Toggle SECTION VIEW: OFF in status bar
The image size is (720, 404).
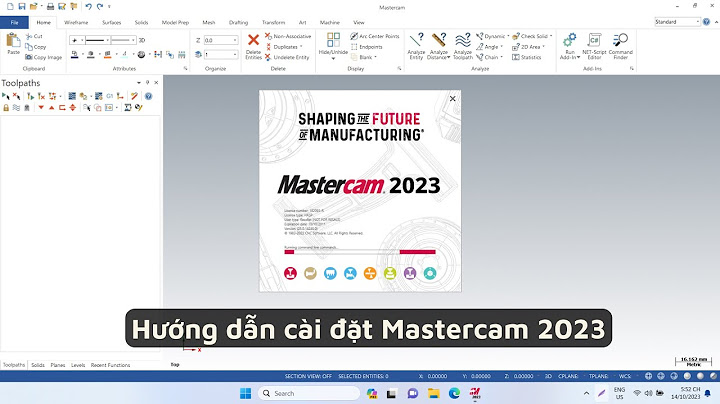coord(308,376)
